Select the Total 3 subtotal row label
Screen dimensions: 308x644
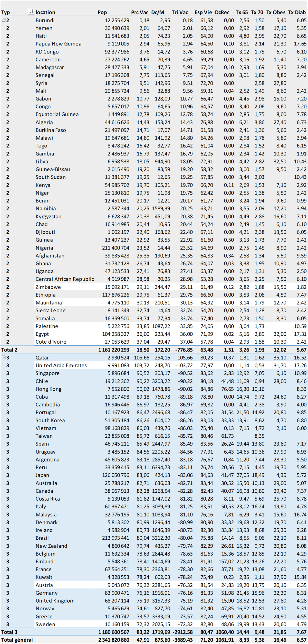point(9,632)
